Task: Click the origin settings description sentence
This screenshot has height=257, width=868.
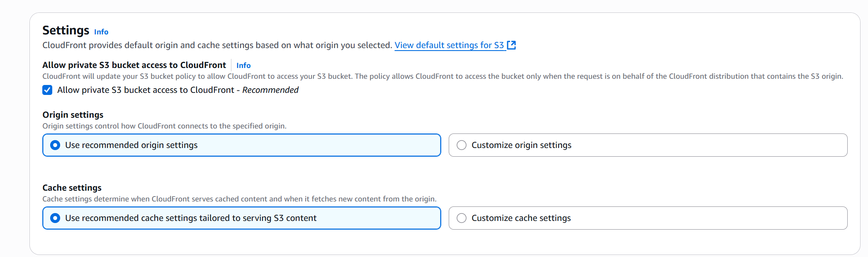Action: (164, 126)
